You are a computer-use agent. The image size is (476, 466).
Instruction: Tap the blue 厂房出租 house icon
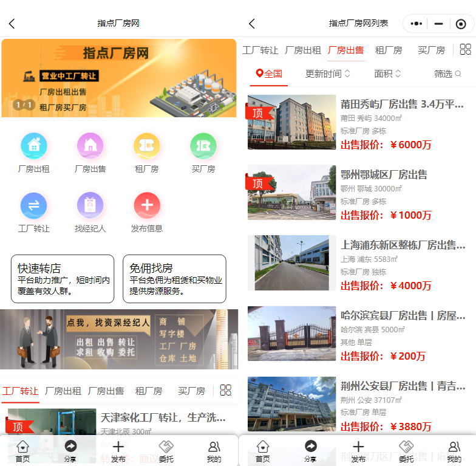point(34,146)
